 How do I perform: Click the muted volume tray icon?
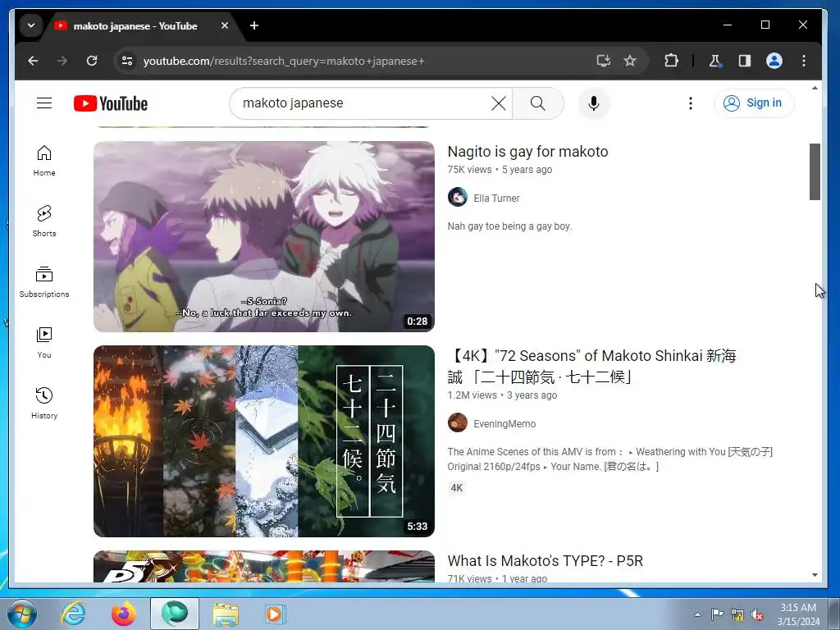[757, 615]
